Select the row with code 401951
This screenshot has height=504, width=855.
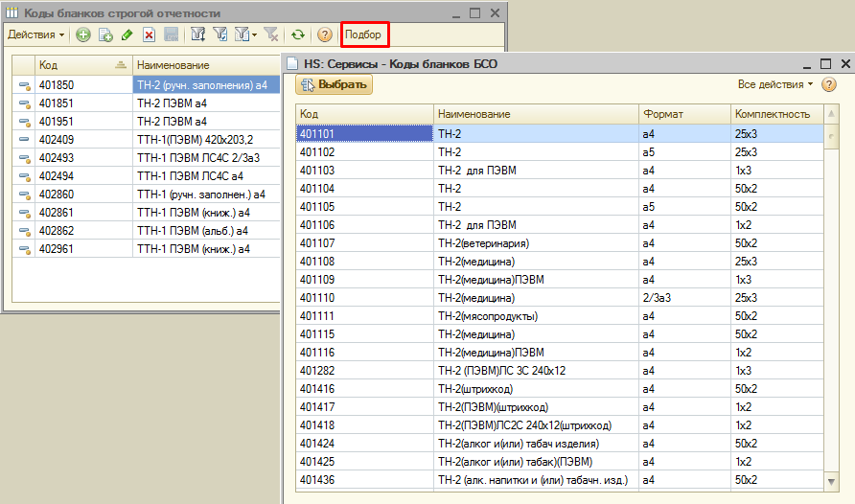tap(146, 122)
